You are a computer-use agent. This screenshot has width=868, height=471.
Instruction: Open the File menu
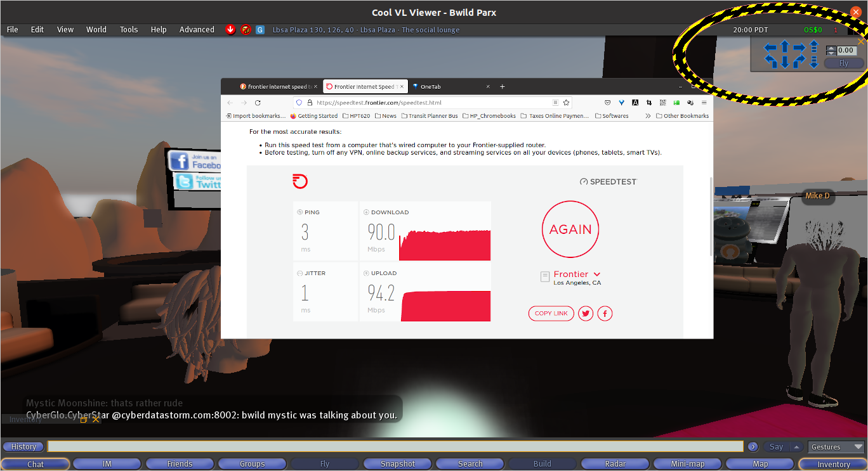(13, 30)
